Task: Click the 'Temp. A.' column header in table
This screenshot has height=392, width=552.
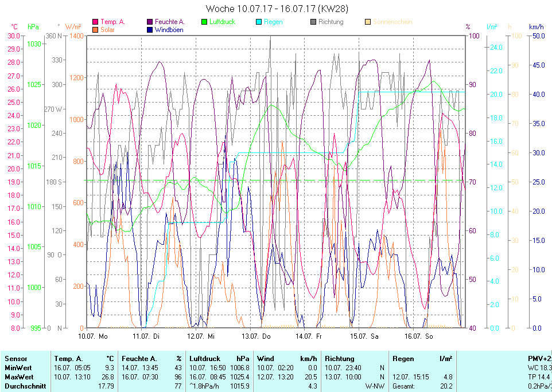Action: pyautogui.click(x=69, y=359)
